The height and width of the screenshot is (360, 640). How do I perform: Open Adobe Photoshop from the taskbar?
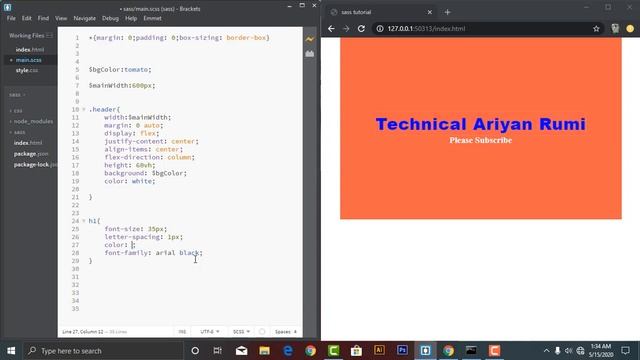coord(402,350)
